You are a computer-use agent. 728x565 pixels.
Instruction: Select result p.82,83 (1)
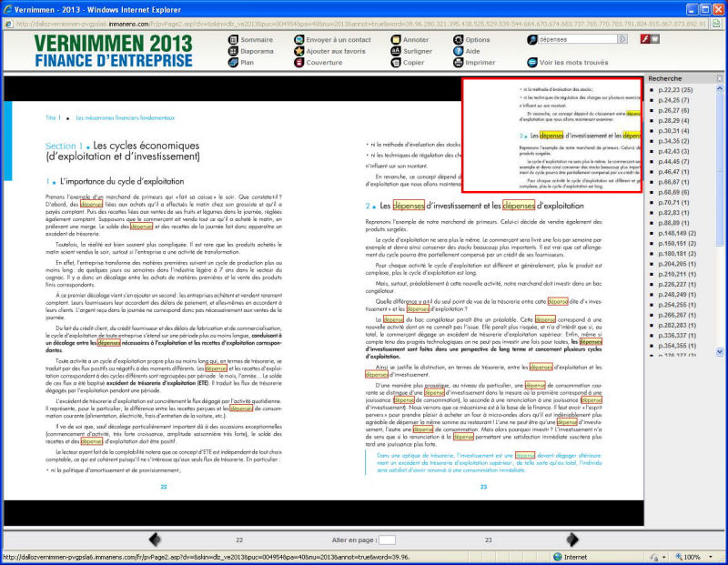[x=673, y=213]
